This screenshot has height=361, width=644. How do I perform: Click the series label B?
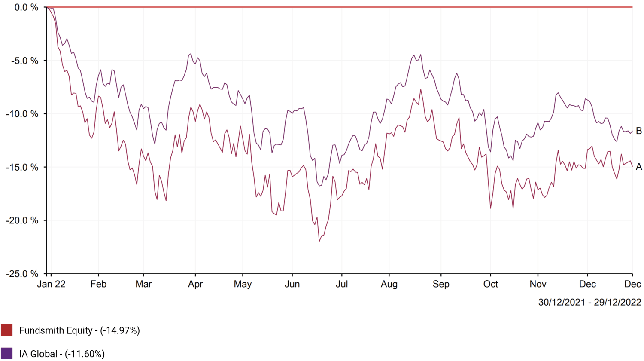(x=638, y=131)
